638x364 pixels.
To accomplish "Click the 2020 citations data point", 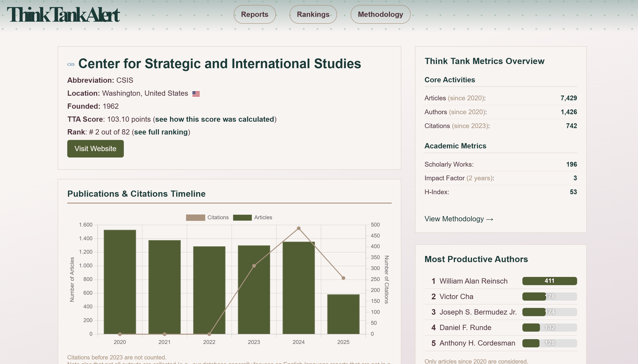I will [120, 334].
